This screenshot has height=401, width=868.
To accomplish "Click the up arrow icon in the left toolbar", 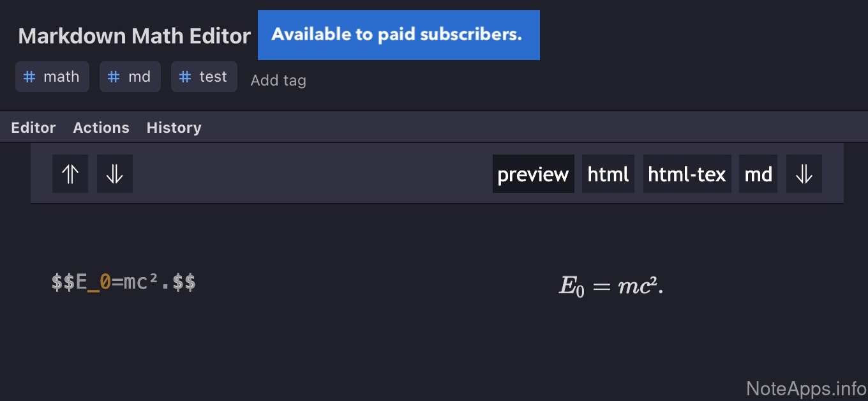I will [x=70, y=174].
